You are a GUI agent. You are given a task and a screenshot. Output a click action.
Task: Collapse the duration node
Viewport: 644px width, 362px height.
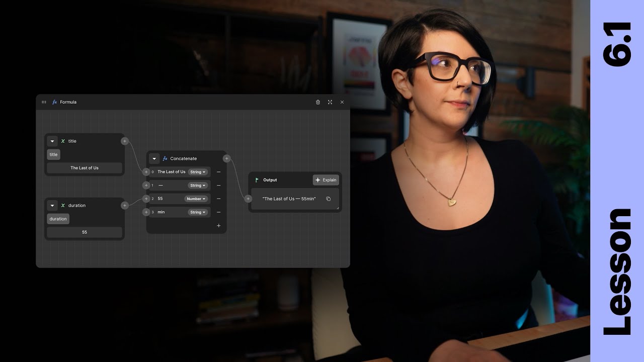[x=52, y=206]
